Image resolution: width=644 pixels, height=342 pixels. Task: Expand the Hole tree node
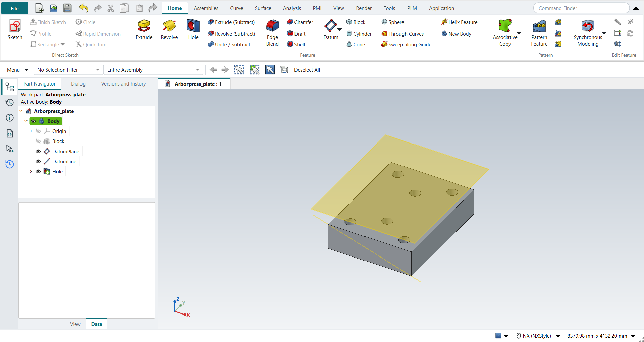pos(31,171)
